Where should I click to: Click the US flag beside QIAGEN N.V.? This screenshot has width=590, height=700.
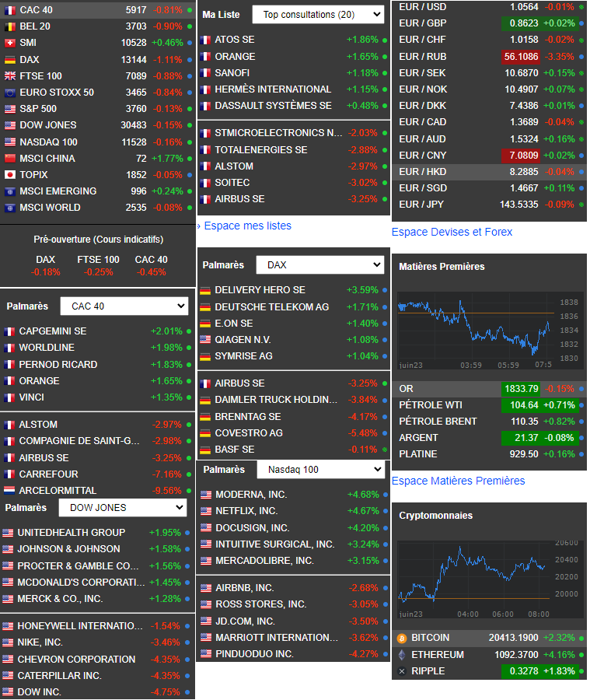(x=205, y=340)
